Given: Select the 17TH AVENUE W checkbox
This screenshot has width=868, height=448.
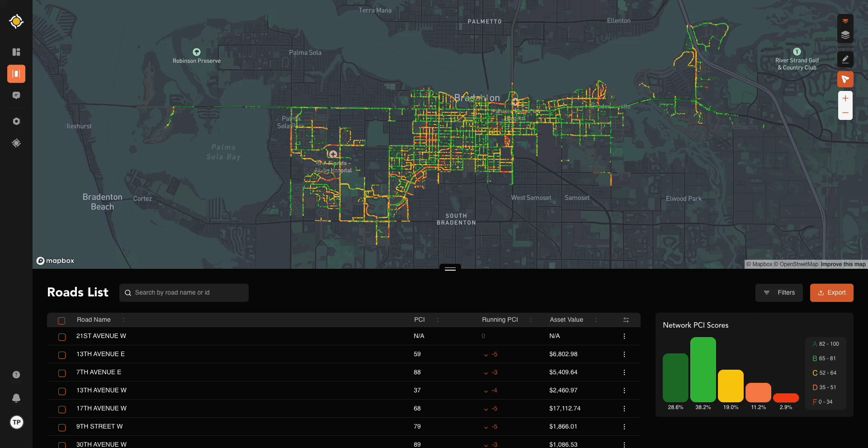Looking at the screenshot, I should (x=62, y=409).
